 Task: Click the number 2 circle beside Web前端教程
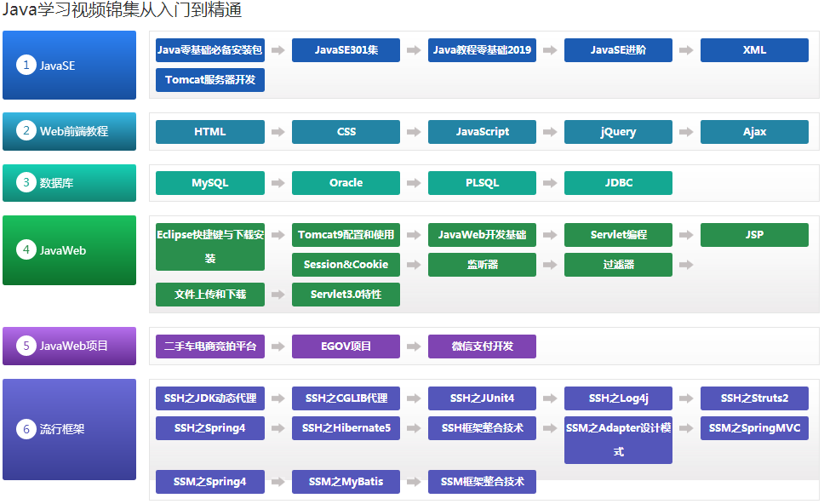(26, 131)
